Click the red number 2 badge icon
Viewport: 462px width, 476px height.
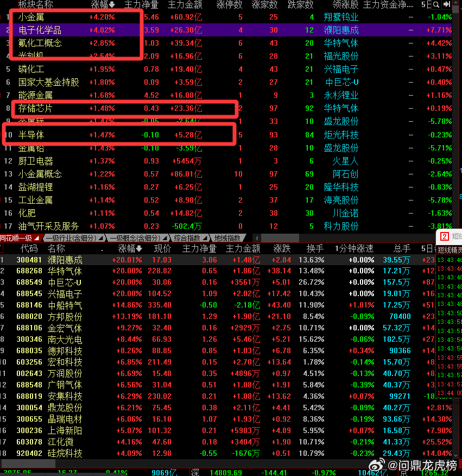pyautogui.click(x=444, y=236)
